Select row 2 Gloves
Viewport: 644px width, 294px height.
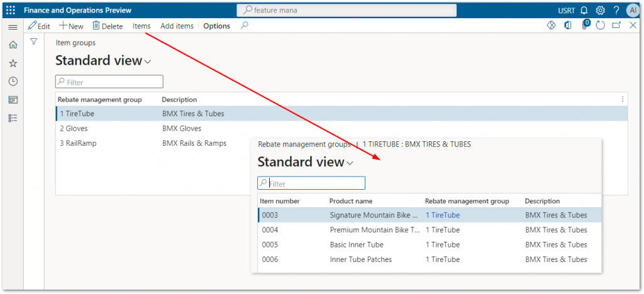point(341,128)
